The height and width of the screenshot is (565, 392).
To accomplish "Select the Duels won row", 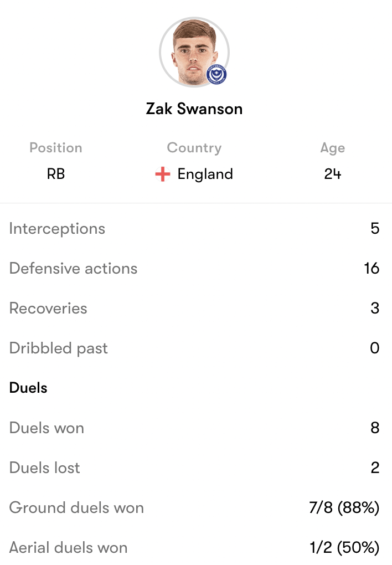I will [196, 428].
